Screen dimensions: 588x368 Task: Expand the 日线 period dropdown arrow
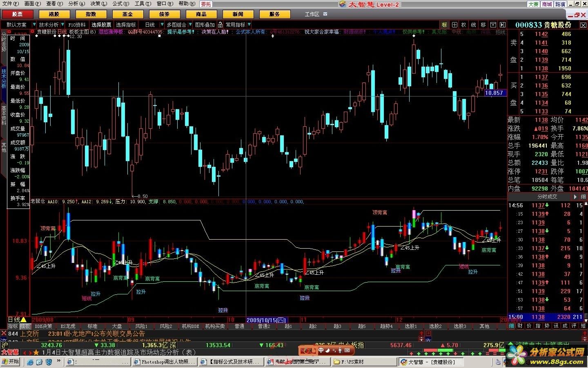tap(161, 25)
